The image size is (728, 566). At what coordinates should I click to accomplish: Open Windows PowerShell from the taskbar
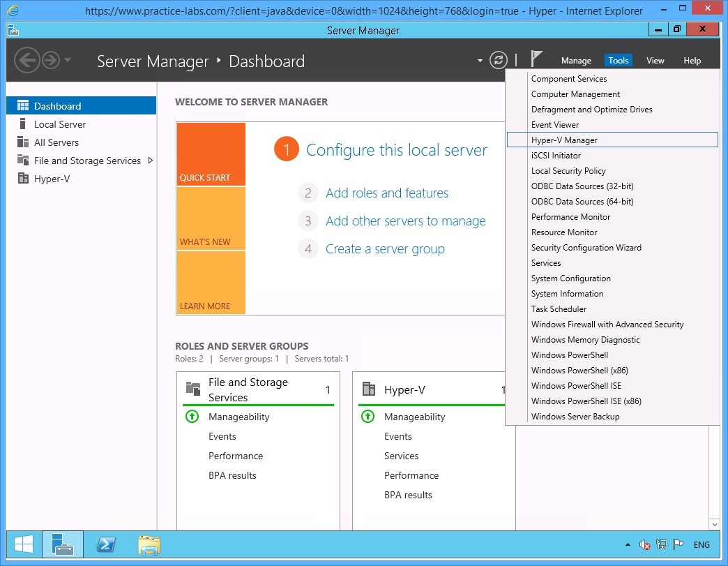pos(106,544)
